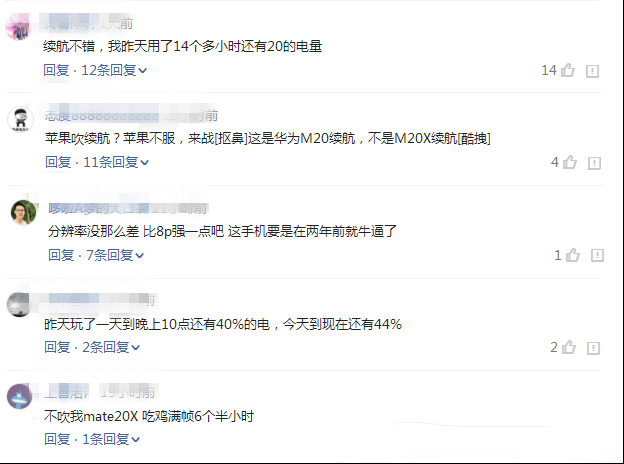Reply to the 续航不错 comment
The image size is (624, 464).
[56, 70]
